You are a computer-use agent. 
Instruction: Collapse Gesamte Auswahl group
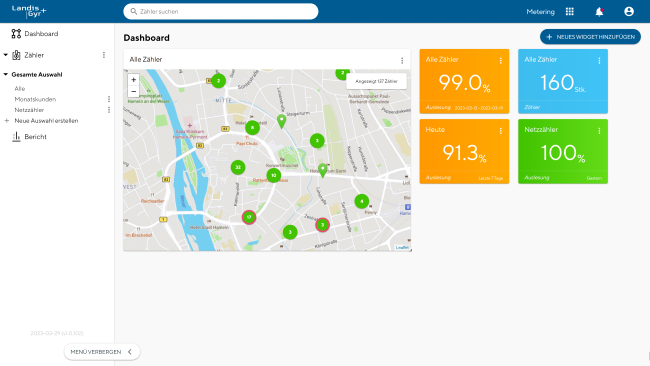(5, 74)
